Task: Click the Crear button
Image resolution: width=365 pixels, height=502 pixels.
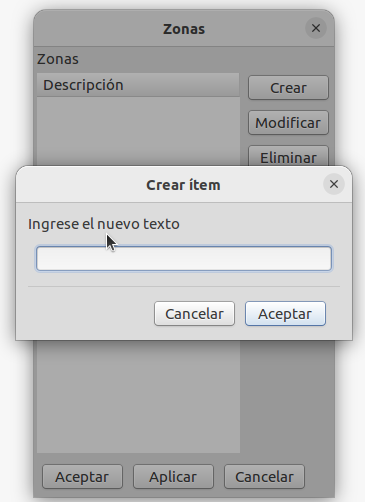Action: click(288, 88)
